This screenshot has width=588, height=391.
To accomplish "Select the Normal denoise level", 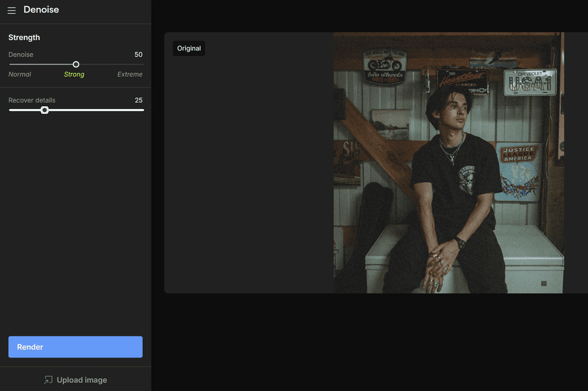I will pos(20,75).
